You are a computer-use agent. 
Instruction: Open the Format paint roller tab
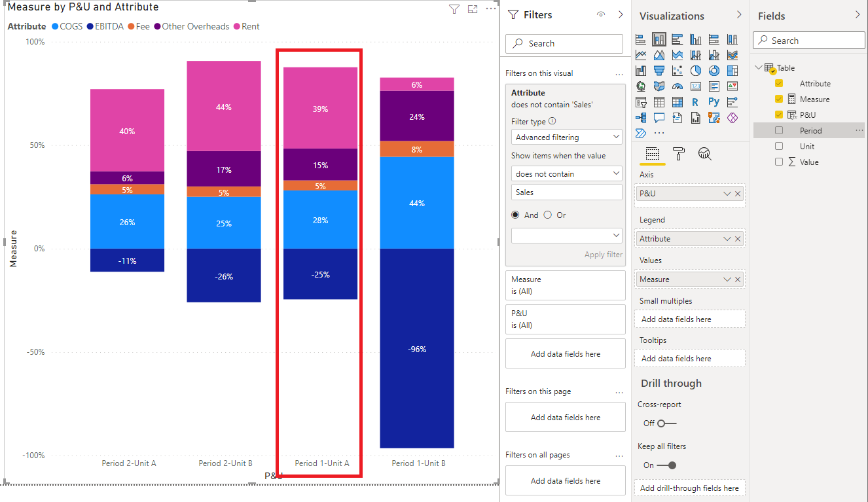679,154
